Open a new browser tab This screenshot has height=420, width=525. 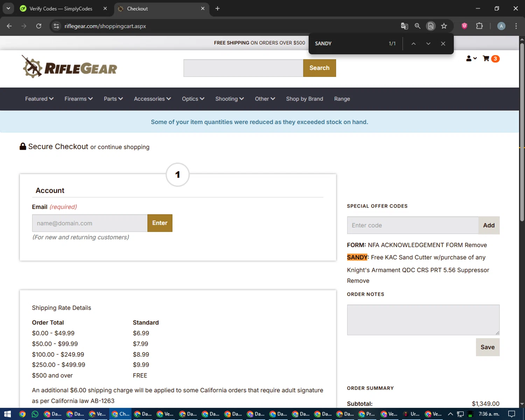[x=217, y=8]
